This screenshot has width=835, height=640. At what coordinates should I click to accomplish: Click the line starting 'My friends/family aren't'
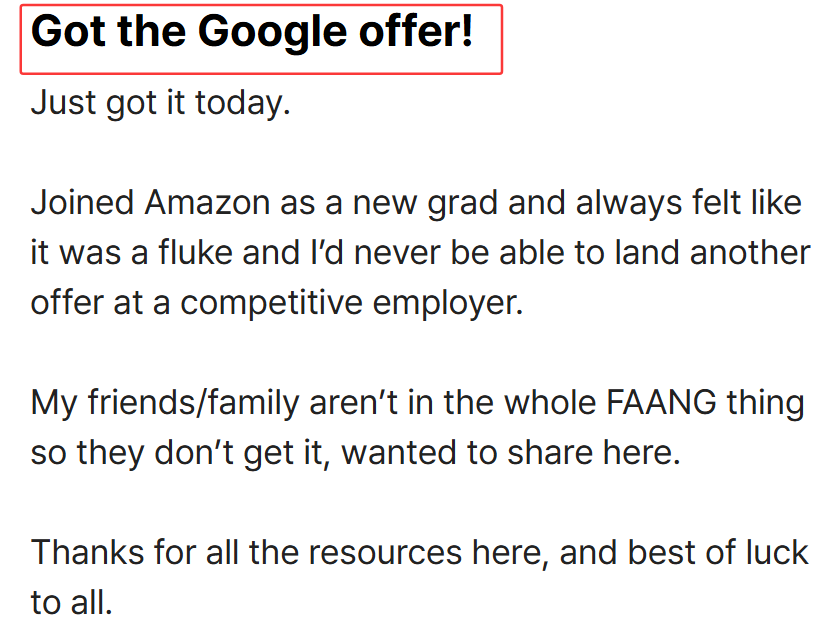(418, 403)
